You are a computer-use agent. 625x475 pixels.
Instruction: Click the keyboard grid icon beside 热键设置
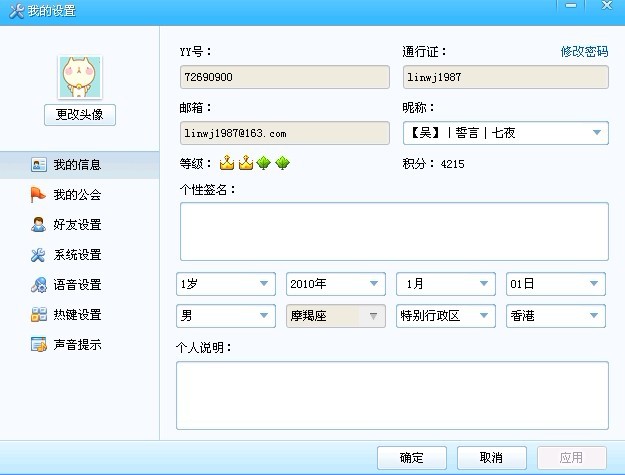[39, 314]
